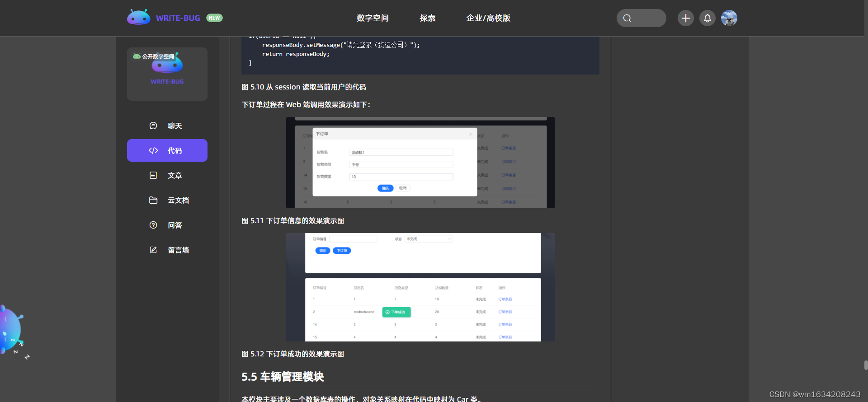The height and width of the screenshot is (402, 868).
Task: Select 云文档 in the sidebar
Action: click(x=167, y=200)
